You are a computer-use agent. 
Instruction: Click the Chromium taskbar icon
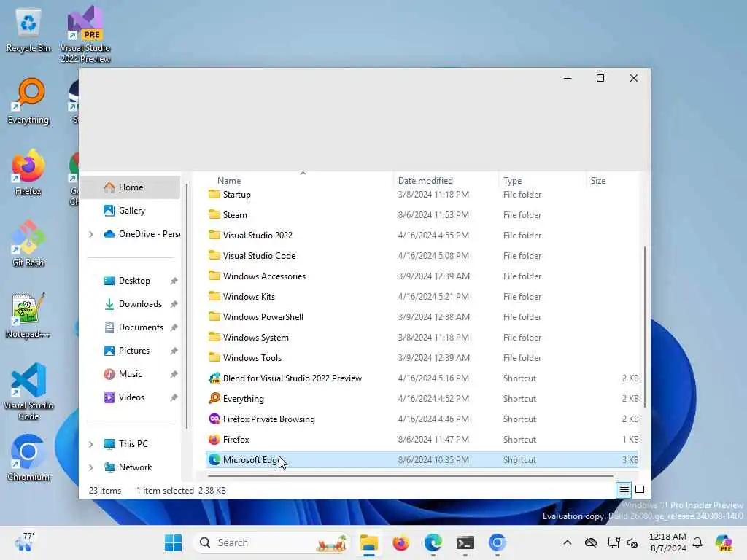[497, 542]
